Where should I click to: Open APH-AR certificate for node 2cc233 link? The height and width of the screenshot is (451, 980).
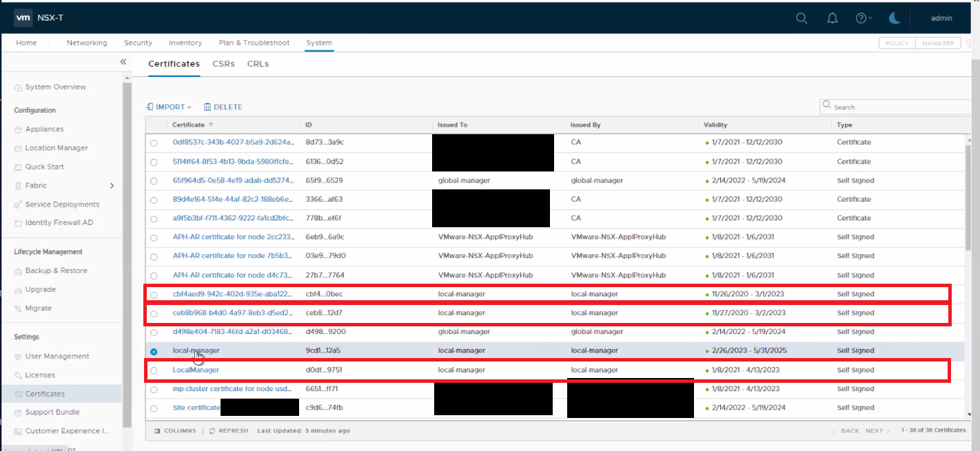click(234, 237)
